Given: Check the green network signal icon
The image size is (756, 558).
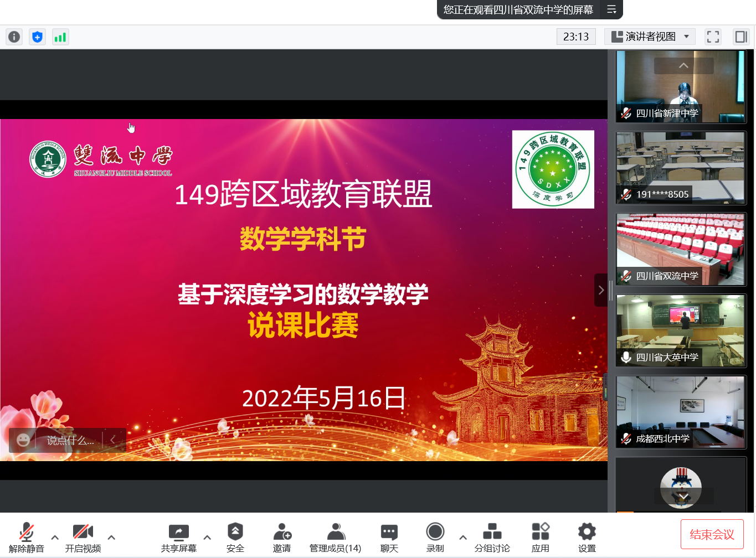Looking at the screenshot, I should tap(60, 37).
